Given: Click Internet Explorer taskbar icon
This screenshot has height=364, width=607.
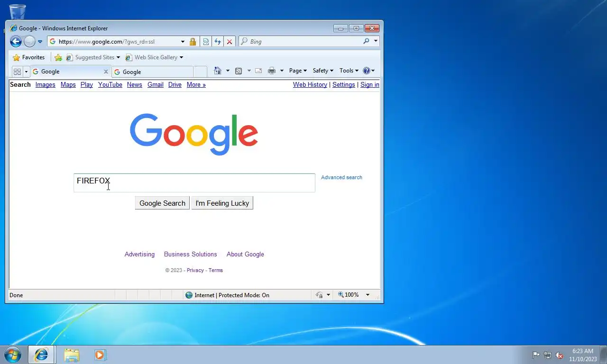Looking at the screenshot, I should (x=41, y=355).
